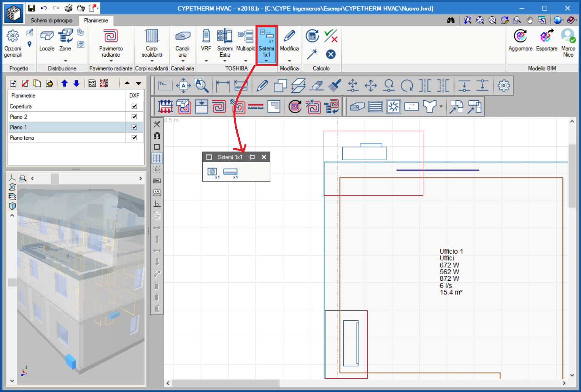Click the grille icon in duct toolbar

click(375, 107)
